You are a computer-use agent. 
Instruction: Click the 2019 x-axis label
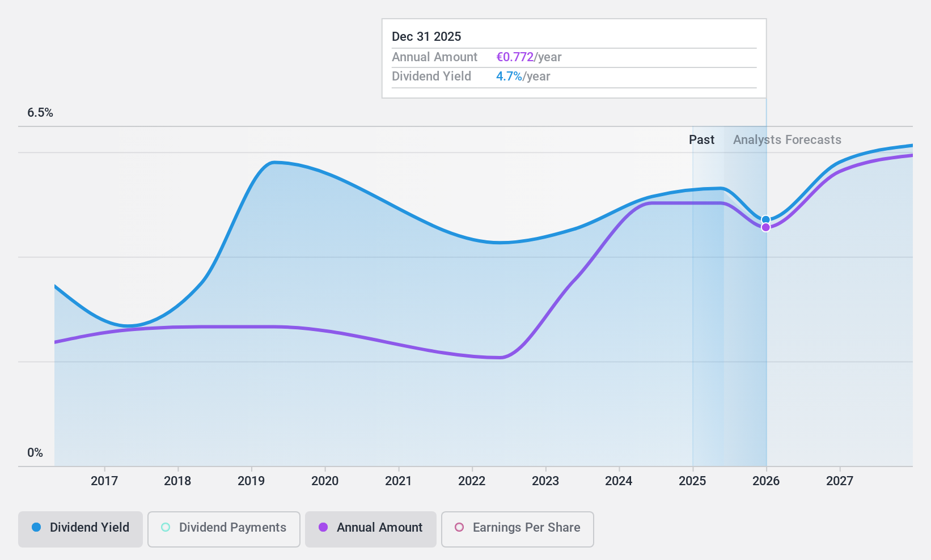coord(251,481)
